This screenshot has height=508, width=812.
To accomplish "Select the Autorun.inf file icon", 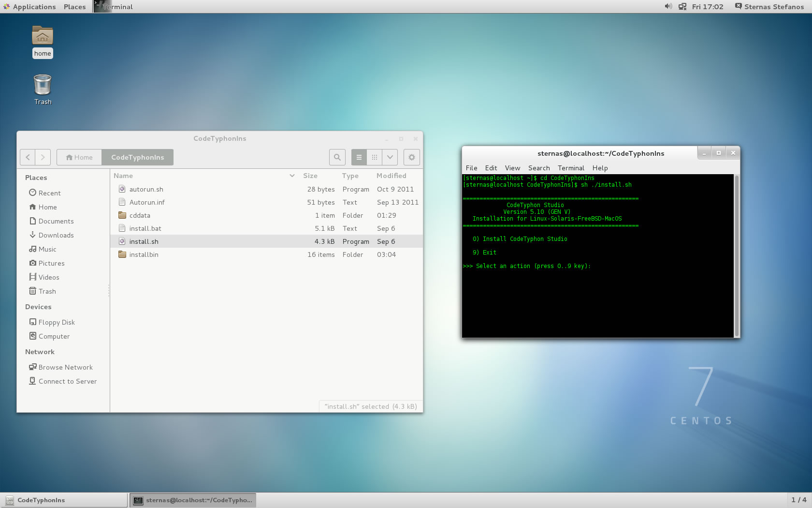I will click(122, 202).
